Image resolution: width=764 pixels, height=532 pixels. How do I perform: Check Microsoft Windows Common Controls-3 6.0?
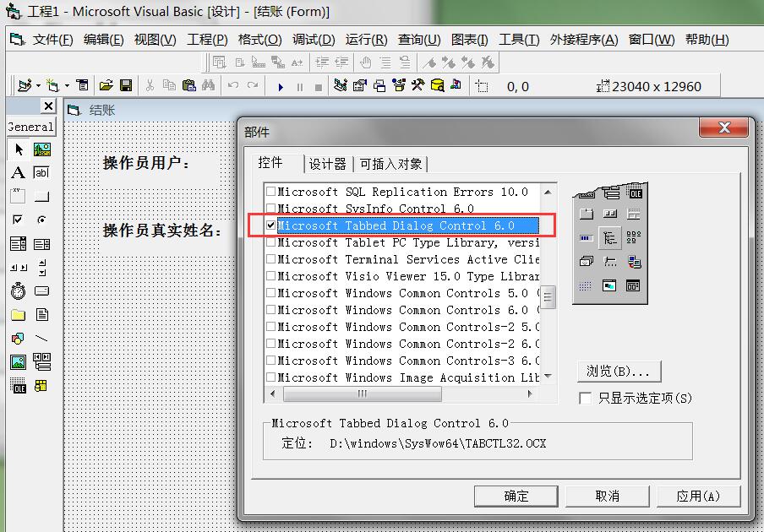coord(271,361)
